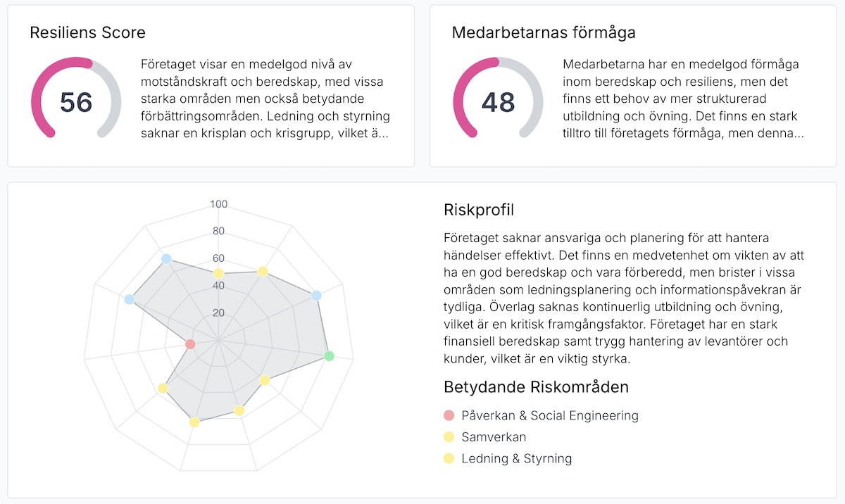Expand the Betydande Riskområden section
This screenshot has height=504, width=845.
point(537,386)
